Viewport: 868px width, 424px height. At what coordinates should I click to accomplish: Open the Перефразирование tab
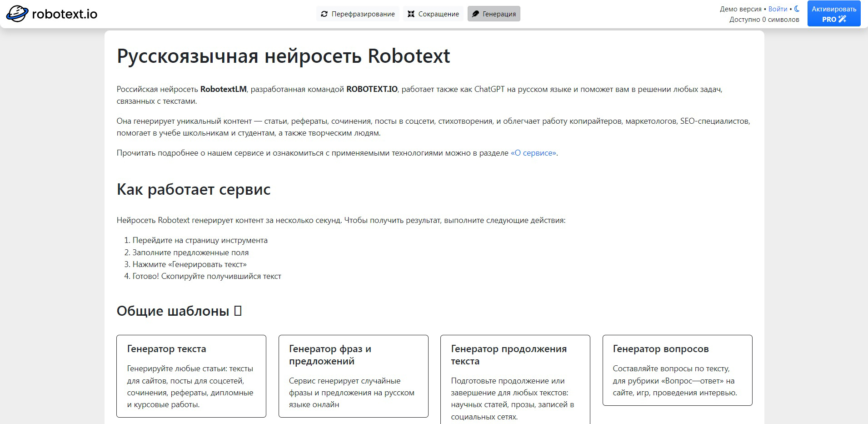point(358,14)
